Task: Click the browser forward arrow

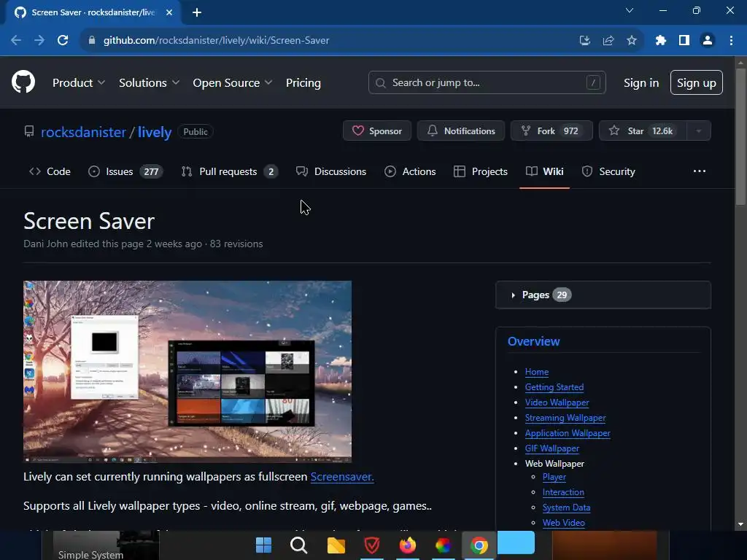Action: 39,41
